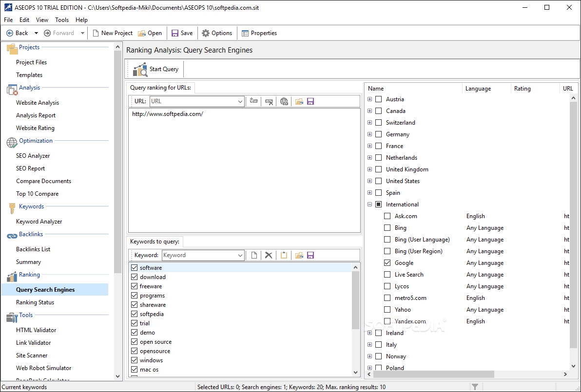This screenshot has height=392, width=581.
Task: Click the Analysis section icon in sidebar
Action: (12, 89)
